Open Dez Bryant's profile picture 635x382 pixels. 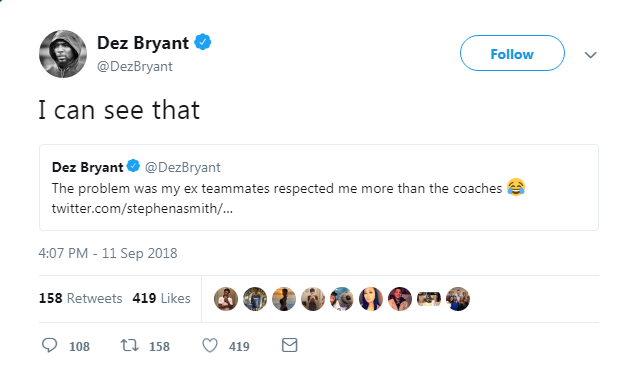pos(63,54)
